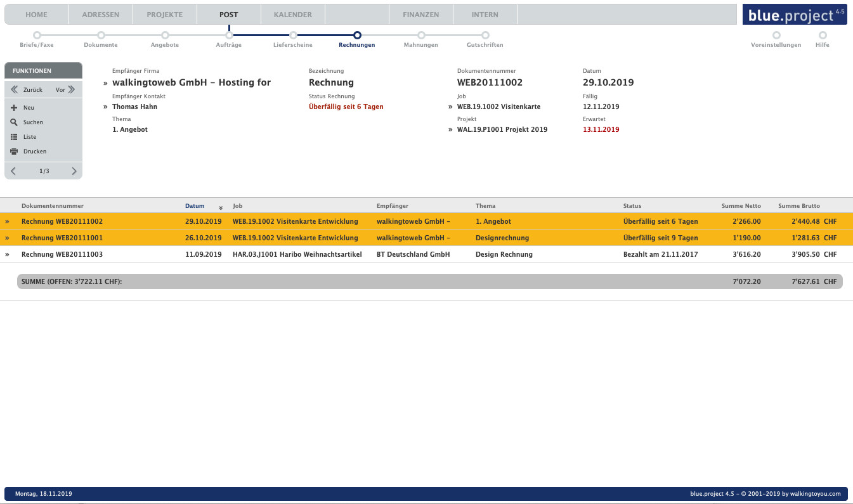Image resolution: width=853 pixels, height=504 pixels.
Task: Switch to the ADRESSEN tab
Action: point(100,15)
